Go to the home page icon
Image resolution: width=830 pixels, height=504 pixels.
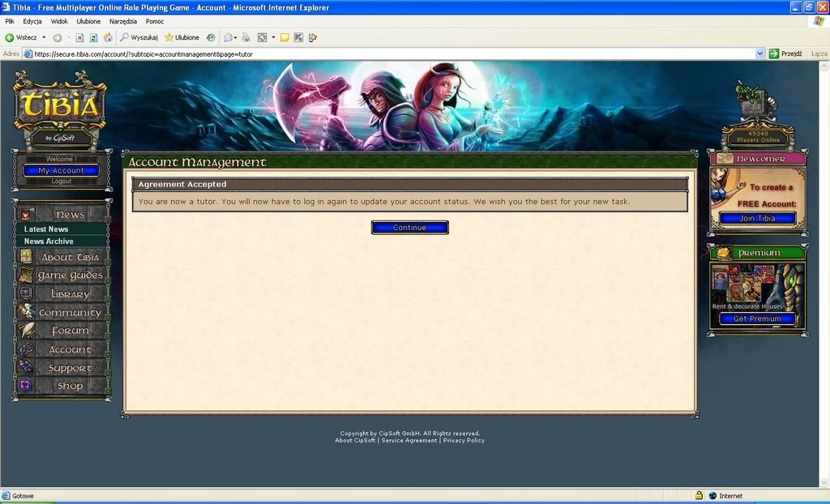108,37
